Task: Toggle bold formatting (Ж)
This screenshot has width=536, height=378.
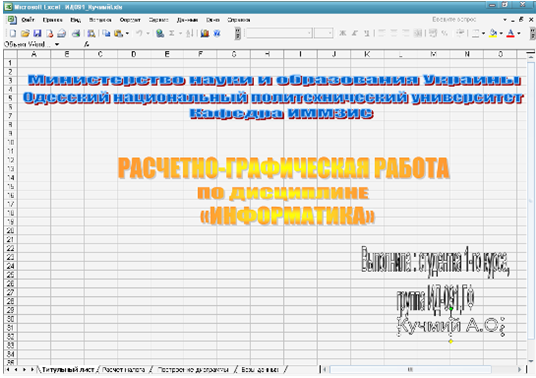Action: [x=342, y=33]
